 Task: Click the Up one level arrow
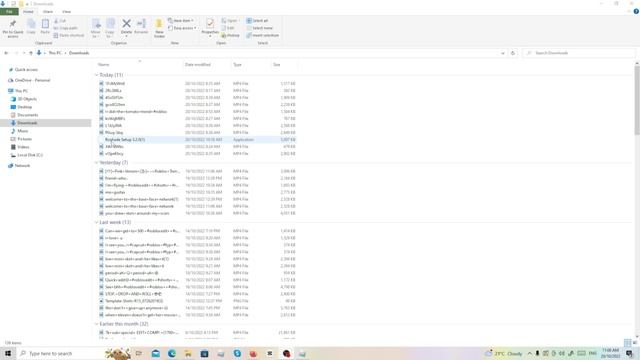[31, 53]
